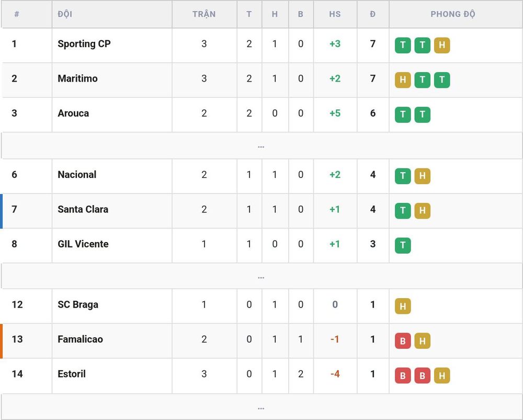Screen dimensions: 523x420
Task: Sort table by HS column header
Action: pyautogui.click(x=335, y=14)
